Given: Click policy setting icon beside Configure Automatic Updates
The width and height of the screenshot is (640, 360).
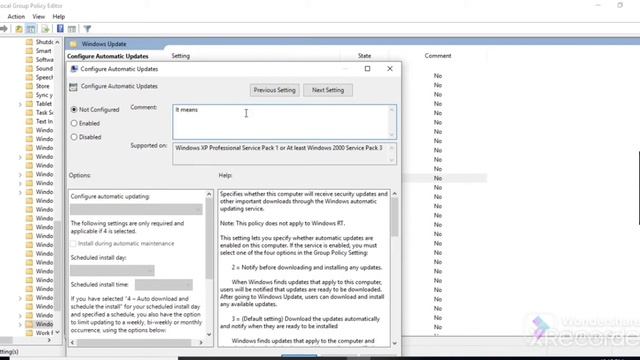Looking at the screenshot, I should 73,87.
